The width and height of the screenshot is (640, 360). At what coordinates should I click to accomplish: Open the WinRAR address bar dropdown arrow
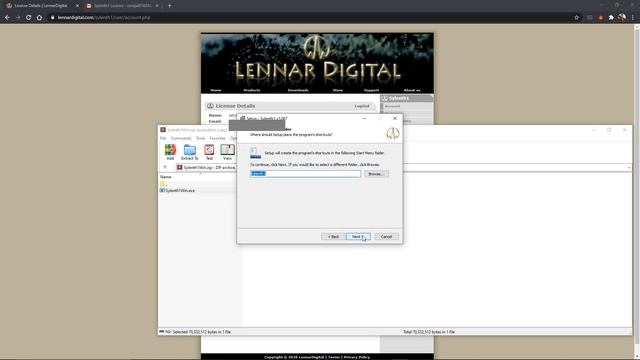[x=629, y=167]
